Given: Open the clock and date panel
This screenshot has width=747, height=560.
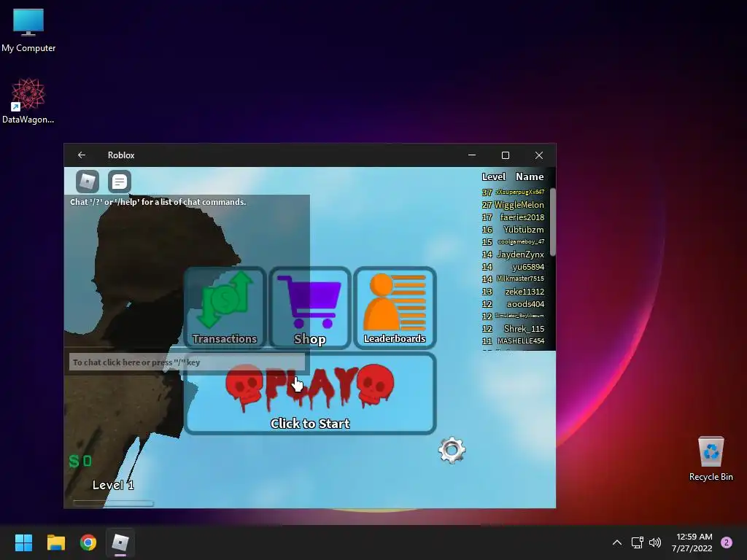Looking at the screenshot, I should pos(692,542).
